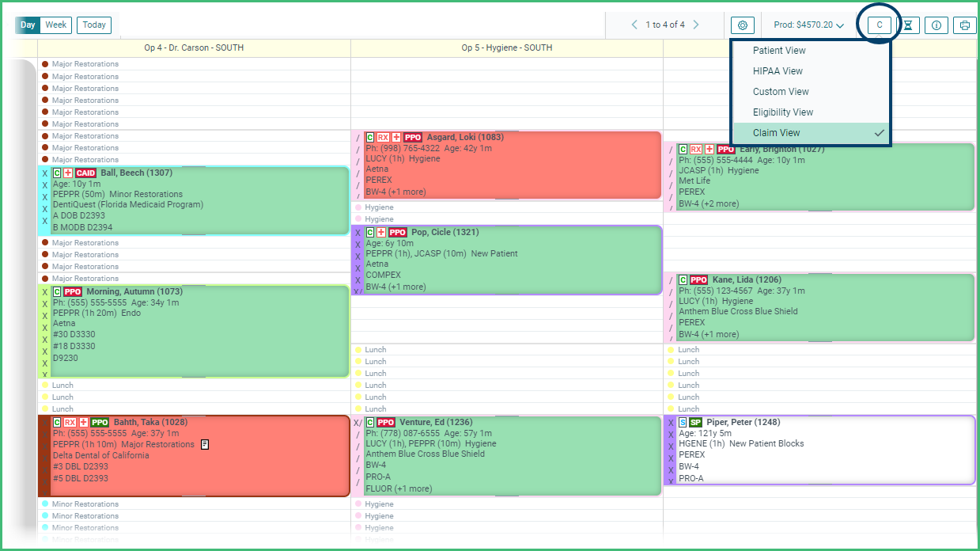
Task: Click the PPO badge on Morning, Autumn's appointment
Action: (x=71, y=291)
